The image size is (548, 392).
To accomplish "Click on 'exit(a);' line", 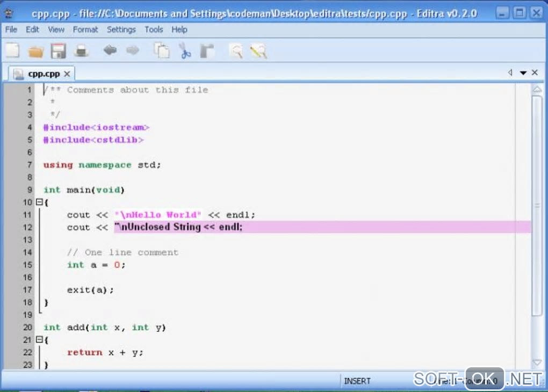I will pos(90,290).
